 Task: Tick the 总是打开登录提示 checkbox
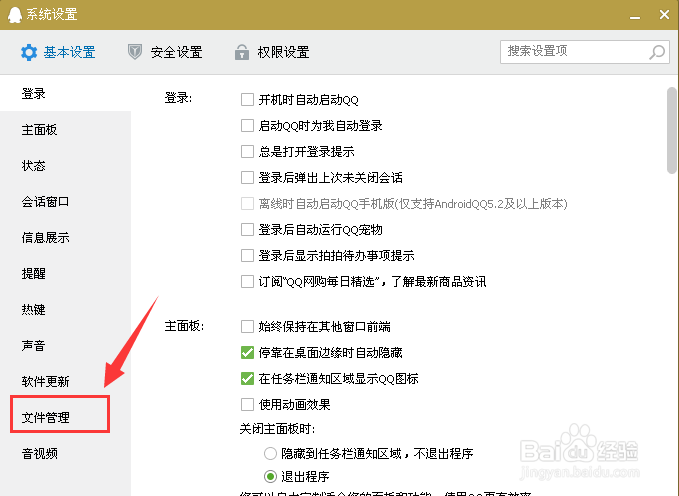click(x=247, y=152)
